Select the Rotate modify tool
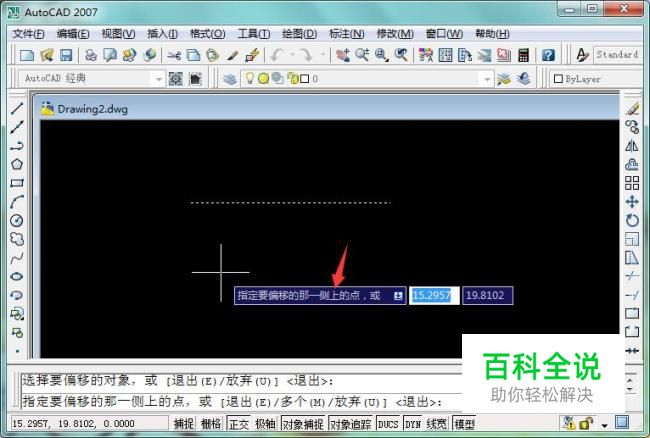 point(632,220)
